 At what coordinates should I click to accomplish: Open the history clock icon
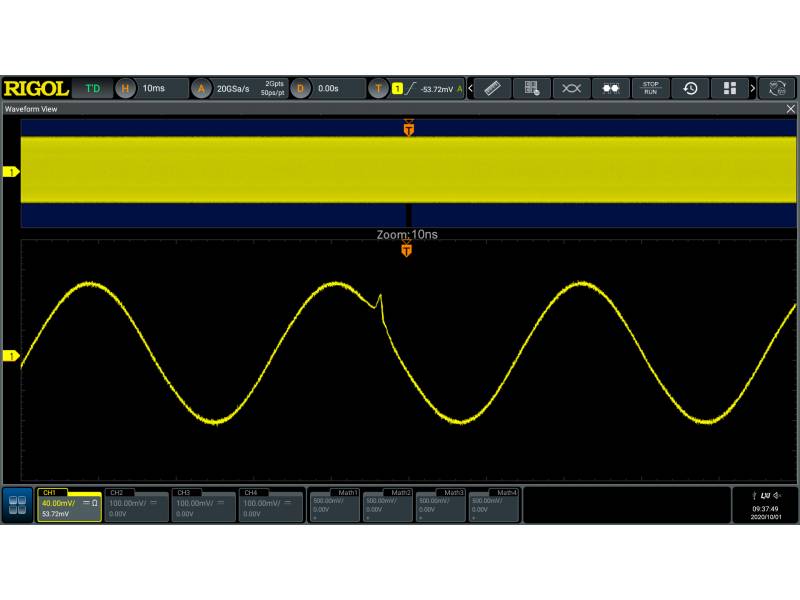point(690,89)
